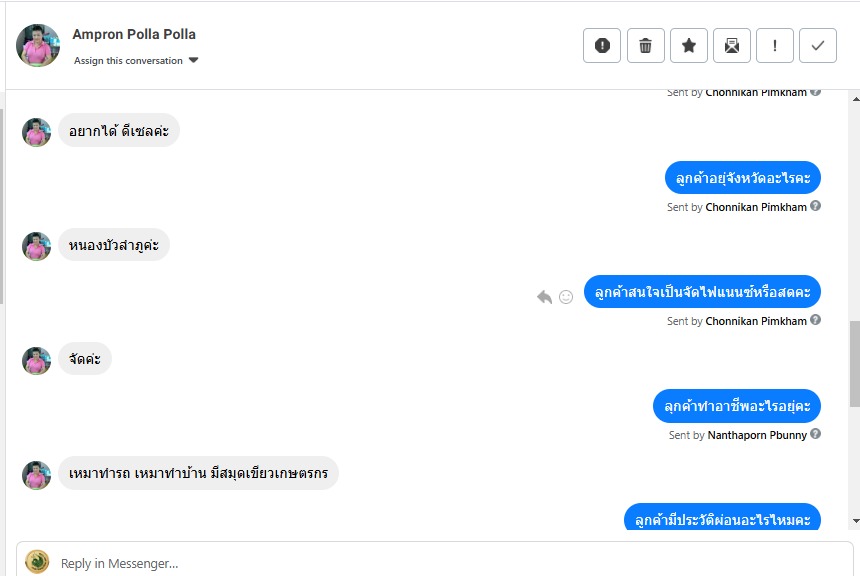Click the ลูกค้าทำอาชีพอะไรอยู่คะ message bubble

pos(737,406)
